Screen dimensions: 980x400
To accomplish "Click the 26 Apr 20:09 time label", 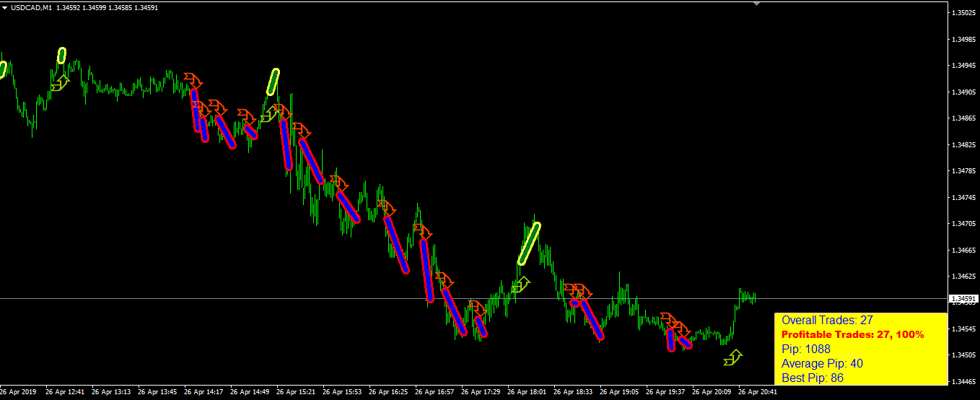I will (712, 393).
